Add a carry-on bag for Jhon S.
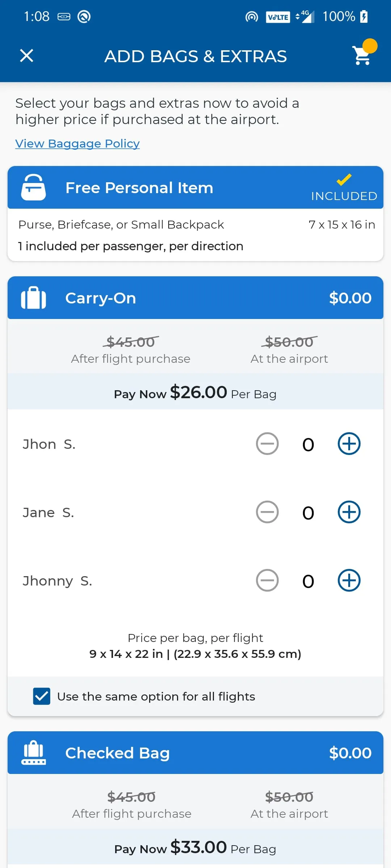The width and height of the screenshot is (391, 868). 349,444
